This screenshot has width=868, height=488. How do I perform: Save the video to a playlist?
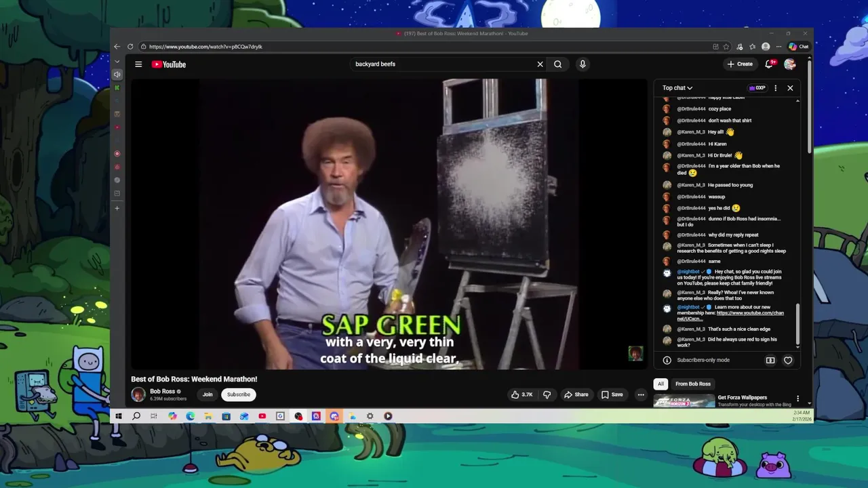[x=612, y=394]
